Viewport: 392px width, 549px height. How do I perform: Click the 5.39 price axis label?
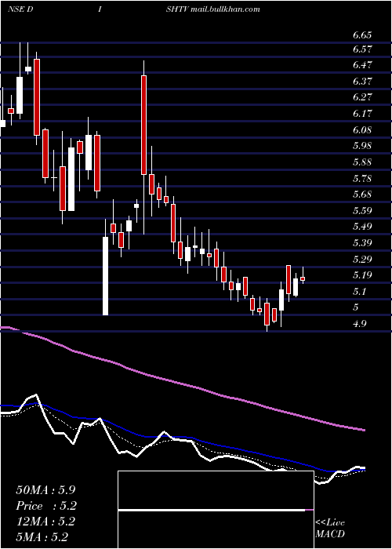click(362, 242)
